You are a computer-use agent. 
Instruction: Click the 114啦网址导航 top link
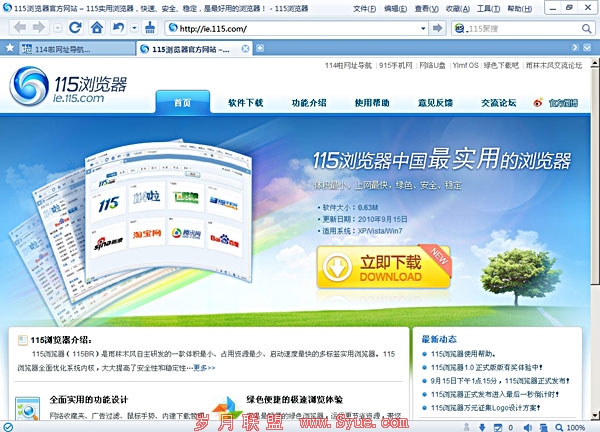(x=348, y=65)
